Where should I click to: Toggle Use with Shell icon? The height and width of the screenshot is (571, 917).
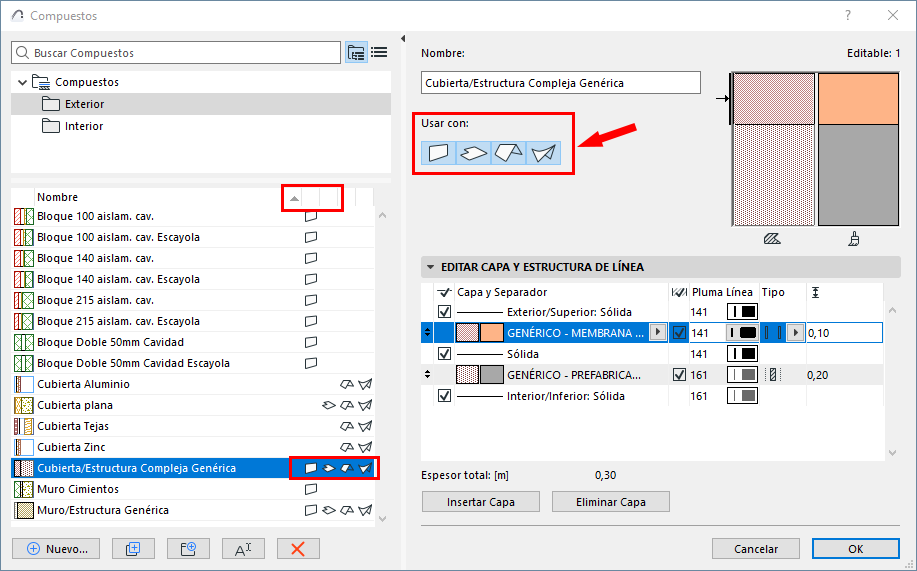[544, 153]
